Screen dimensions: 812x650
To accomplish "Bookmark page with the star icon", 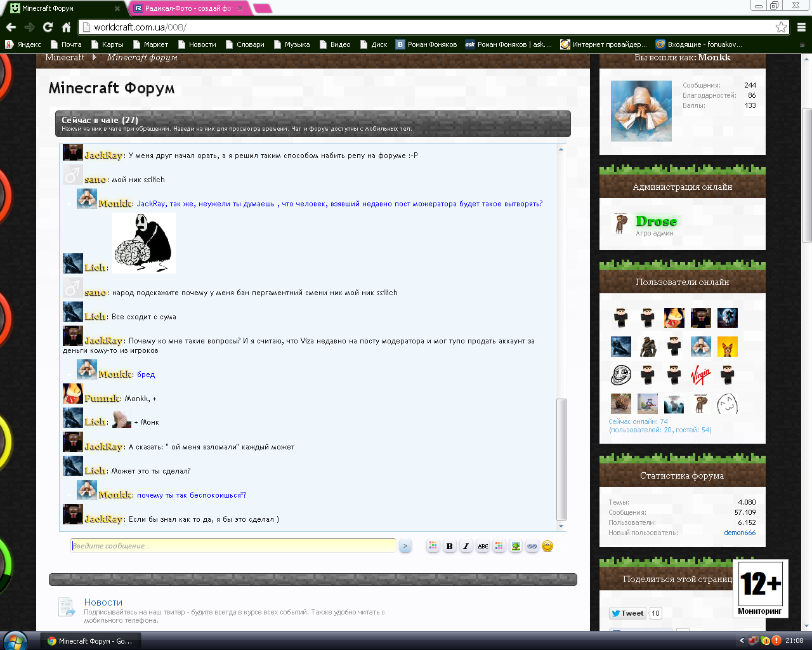I will [x=782, y=27].
